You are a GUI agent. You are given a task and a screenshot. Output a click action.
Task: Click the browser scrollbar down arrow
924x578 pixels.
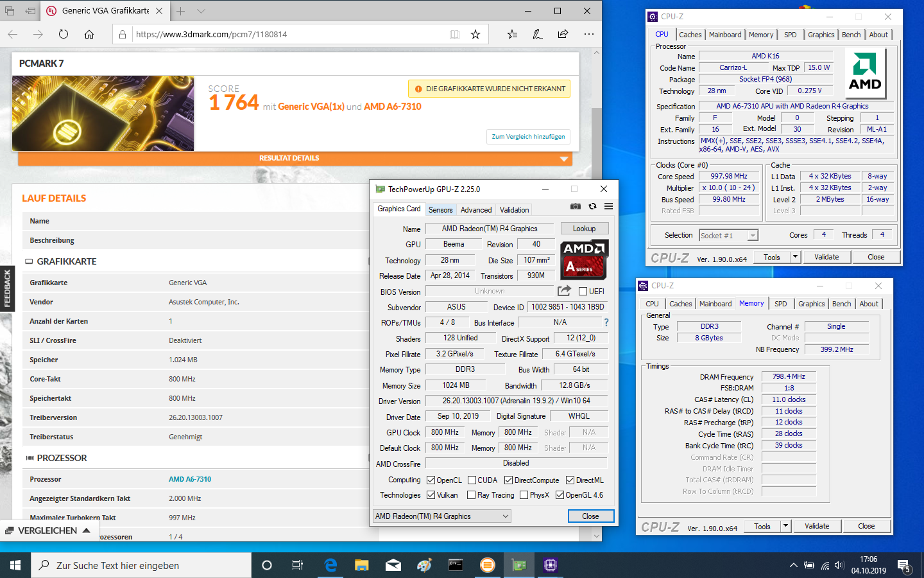[597, 536]
